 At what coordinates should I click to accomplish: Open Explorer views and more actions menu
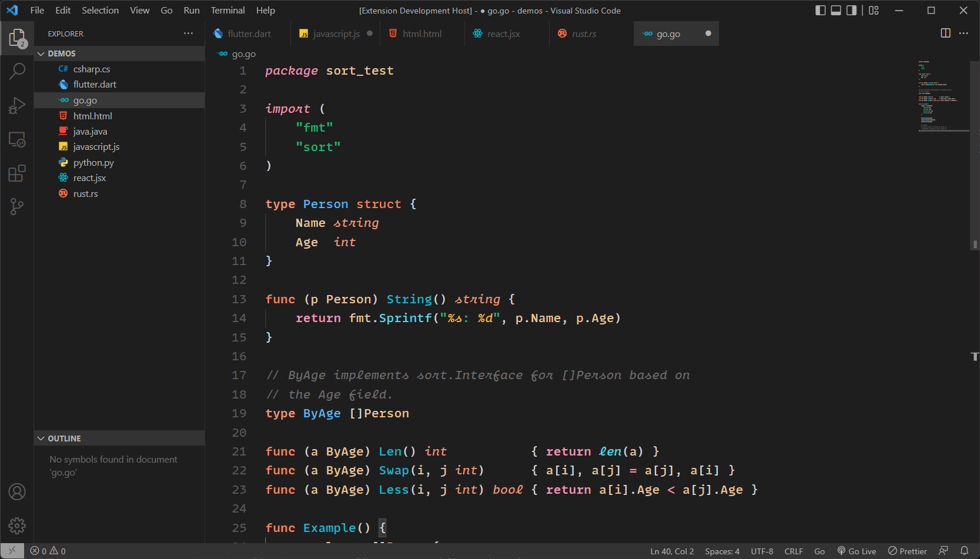pyautogui.click(x=188, y=34)
